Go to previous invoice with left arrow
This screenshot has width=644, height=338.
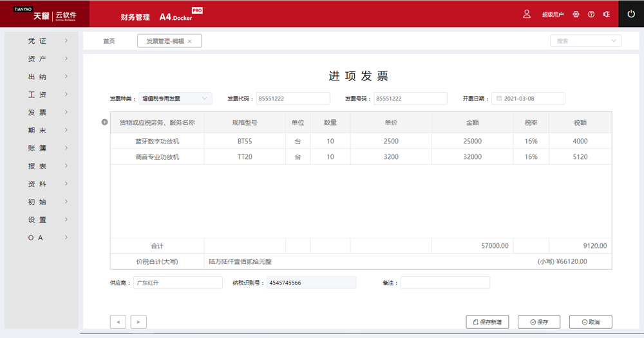coord(117,321)
